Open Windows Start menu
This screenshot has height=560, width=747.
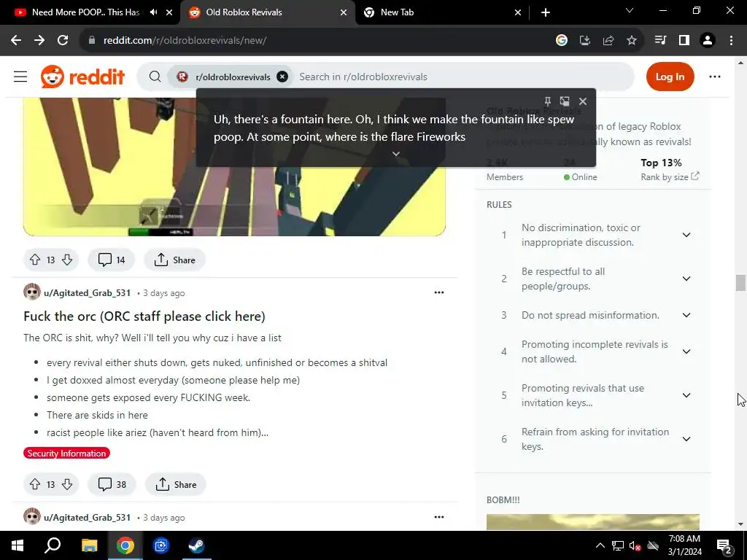point(18,545)
